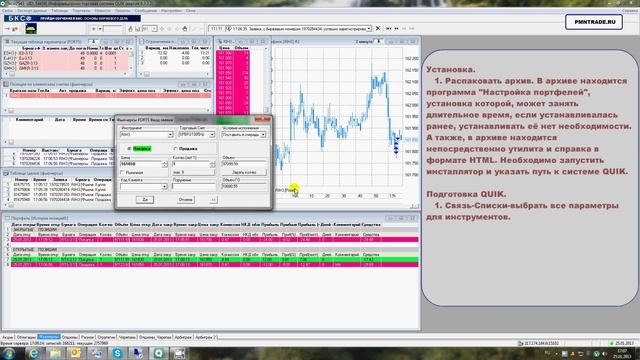
Task: Open the Настройки menu
Action: click(x=171, y=11)
